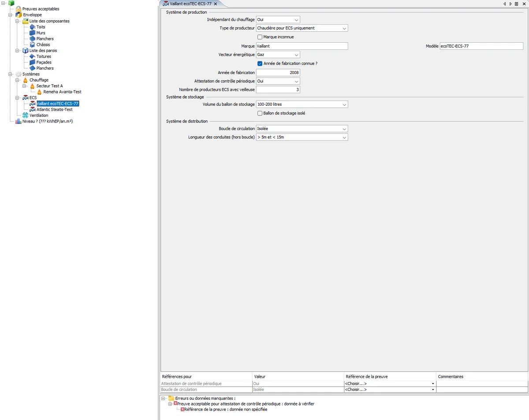The height and width of the screenshot is (420, 529).
Task: Select the Atlantic Steatis-Test ECS icon
Action: click(32, 110)
